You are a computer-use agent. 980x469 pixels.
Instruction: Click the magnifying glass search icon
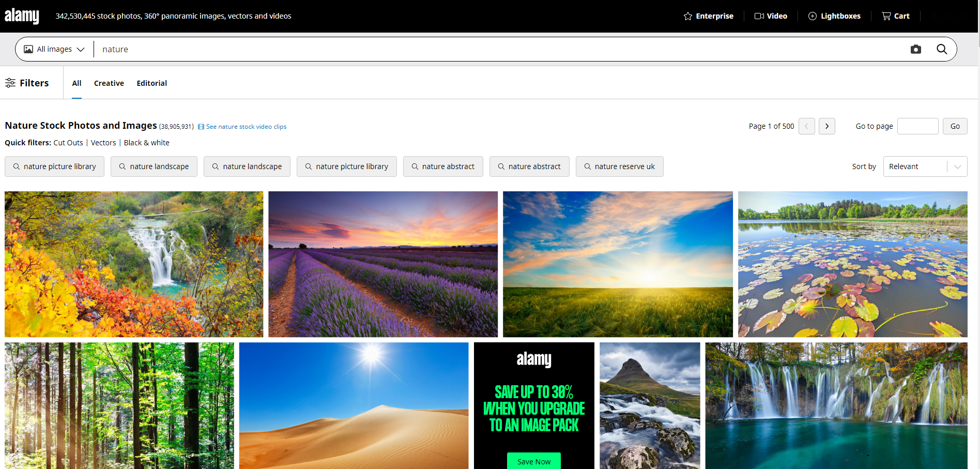coord(941,49)
